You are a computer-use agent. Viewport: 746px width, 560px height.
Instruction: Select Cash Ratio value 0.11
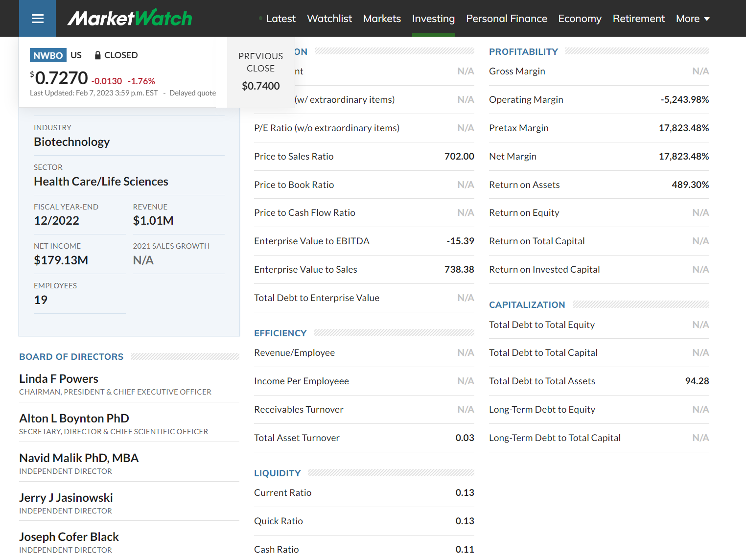(465, 550)
